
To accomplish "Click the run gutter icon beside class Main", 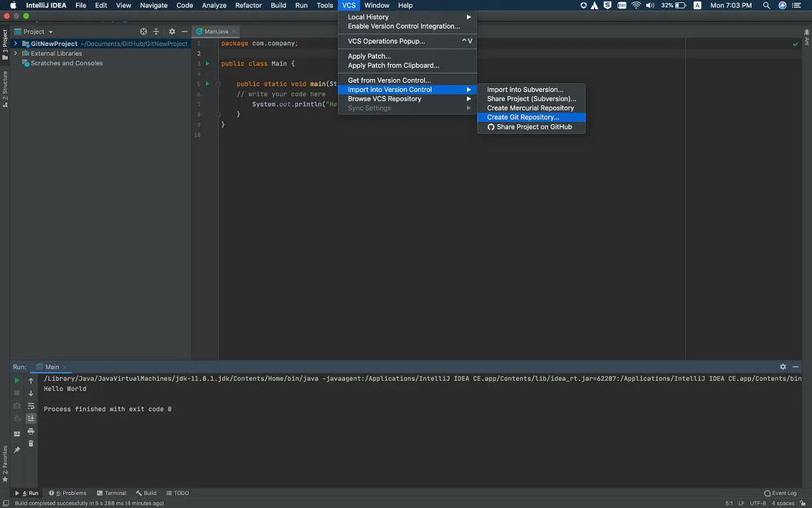I will 208,63.
